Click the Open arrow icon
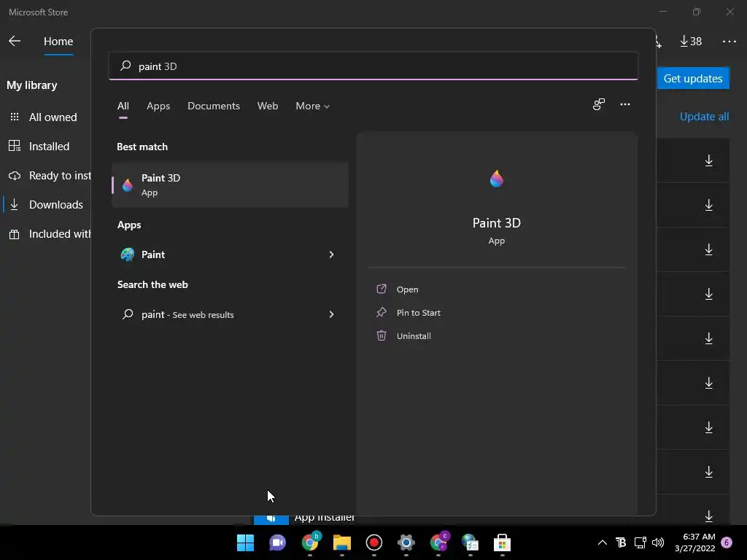 point(381,289)
